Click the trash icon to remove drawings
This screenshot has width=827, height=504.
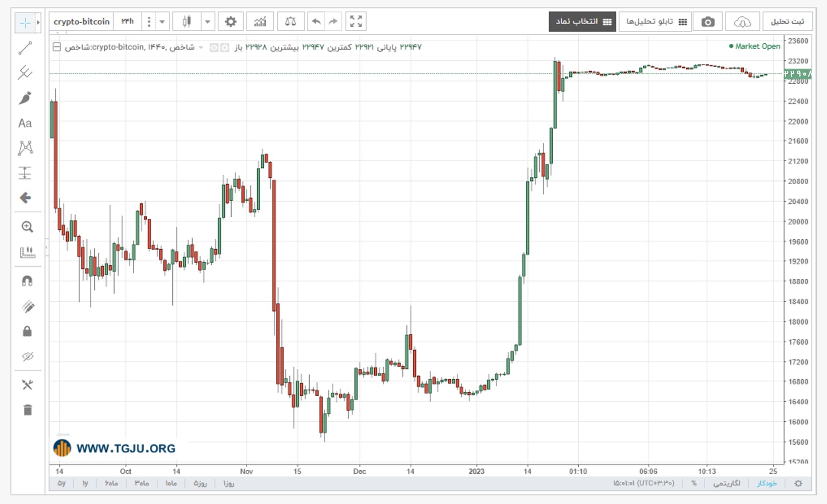click(x=27, y=410)
